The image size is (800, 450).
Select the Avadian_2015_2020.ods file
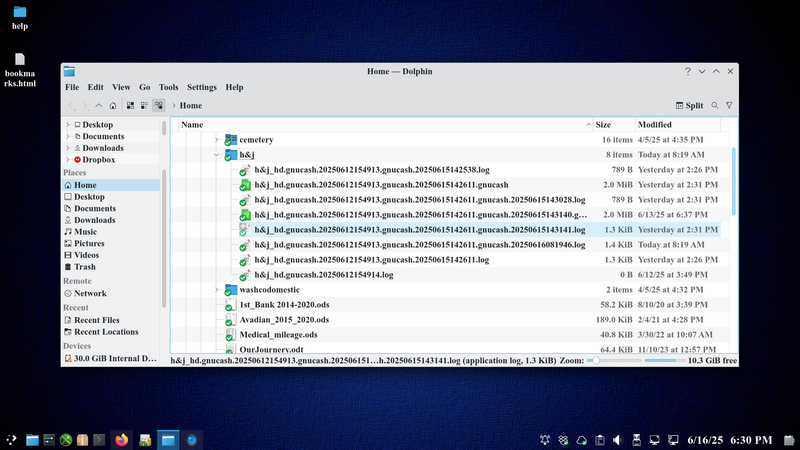(x=284, y=319)
